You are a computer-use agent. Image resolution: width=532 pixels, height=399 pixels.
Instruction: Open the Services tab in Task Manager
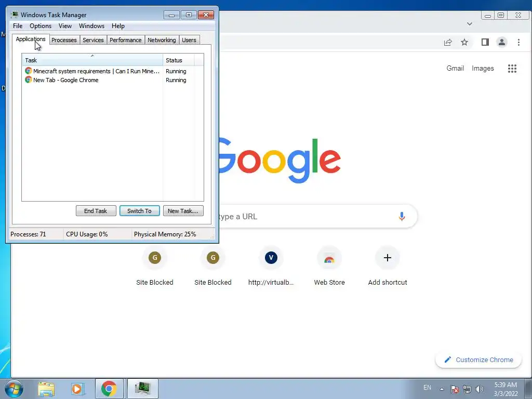(93, 40)
